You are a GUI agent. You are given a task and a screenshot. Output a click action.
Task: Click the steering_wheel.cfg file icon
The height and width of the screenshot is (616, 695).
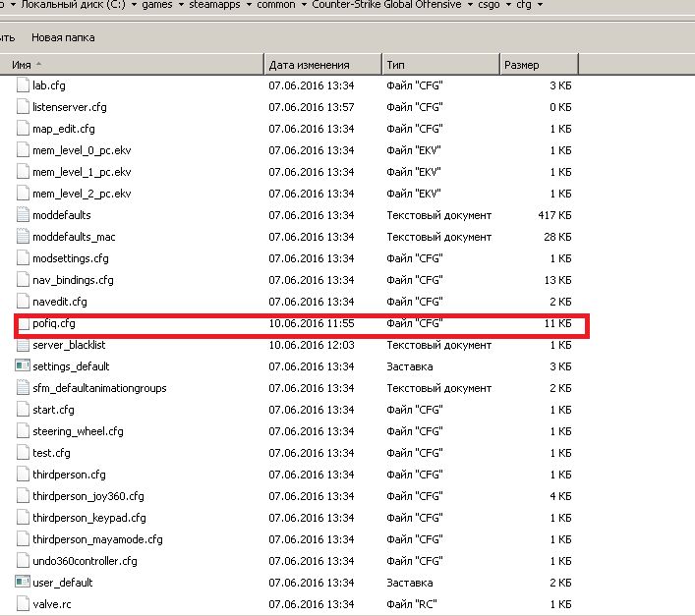point(23,431)
